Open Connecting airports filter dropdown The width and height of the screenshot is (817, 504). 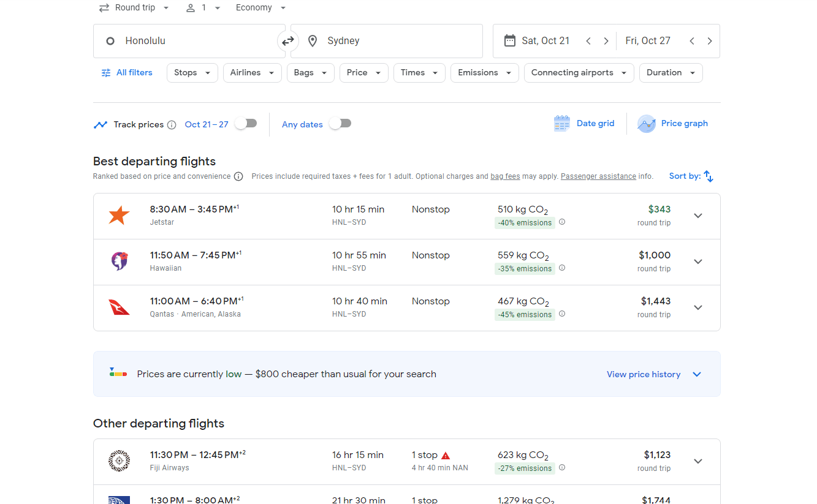click(x=579, y=73)
